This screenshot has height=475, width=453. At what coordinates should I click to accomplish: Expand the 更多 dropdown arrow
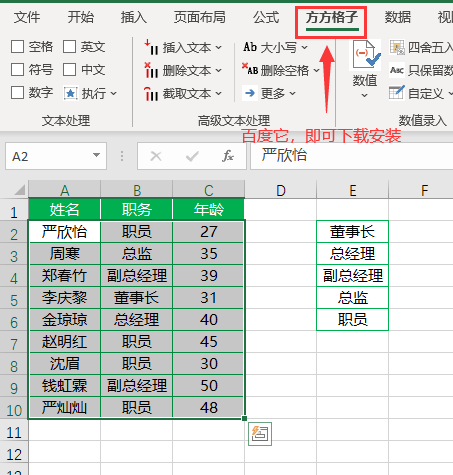(x=292, y=94)
